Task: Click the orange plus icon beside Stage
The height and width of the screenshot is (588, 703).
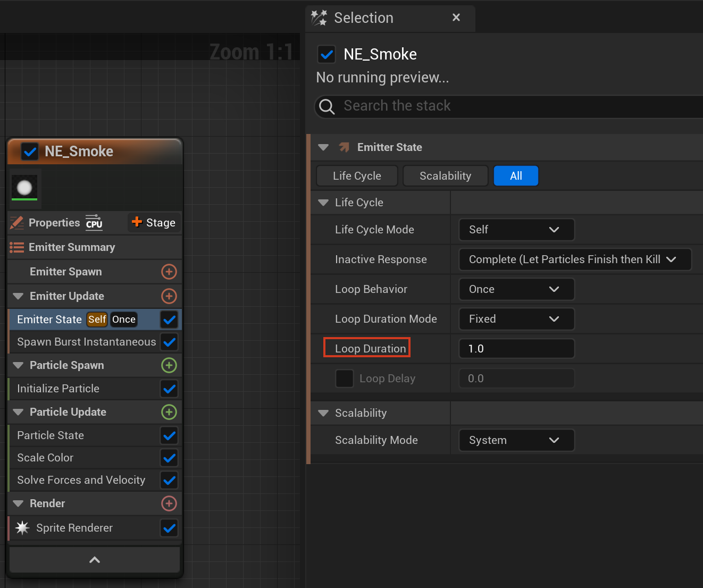Action: tap(137, 222)
